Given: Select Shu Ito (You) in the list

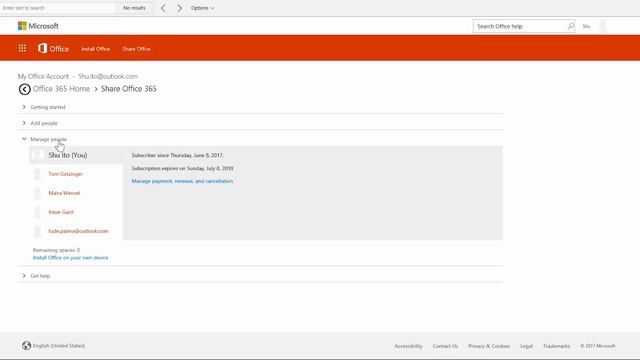Looking at the screenshot, I should coord(68,155).
